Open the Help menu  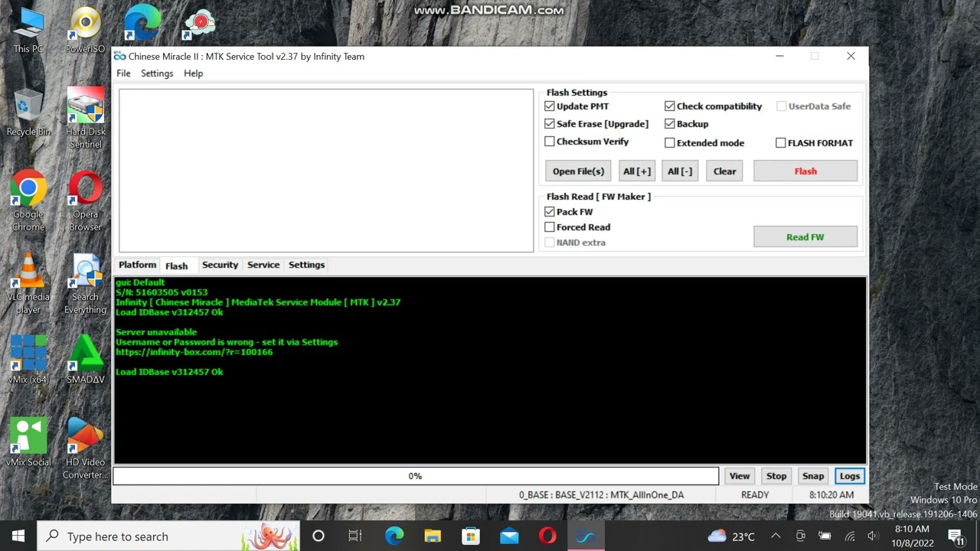click(x=193, y=73)
